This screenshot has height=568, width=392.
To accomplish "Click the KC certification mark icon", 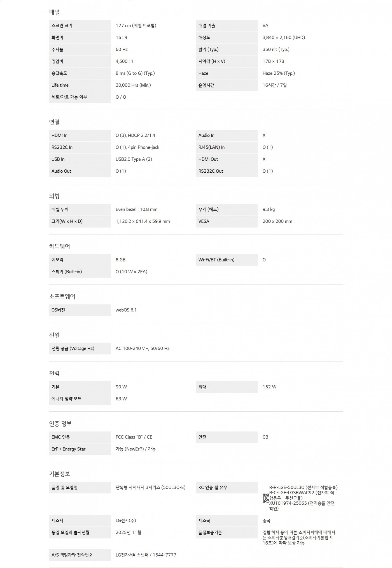I will point(266,498).
